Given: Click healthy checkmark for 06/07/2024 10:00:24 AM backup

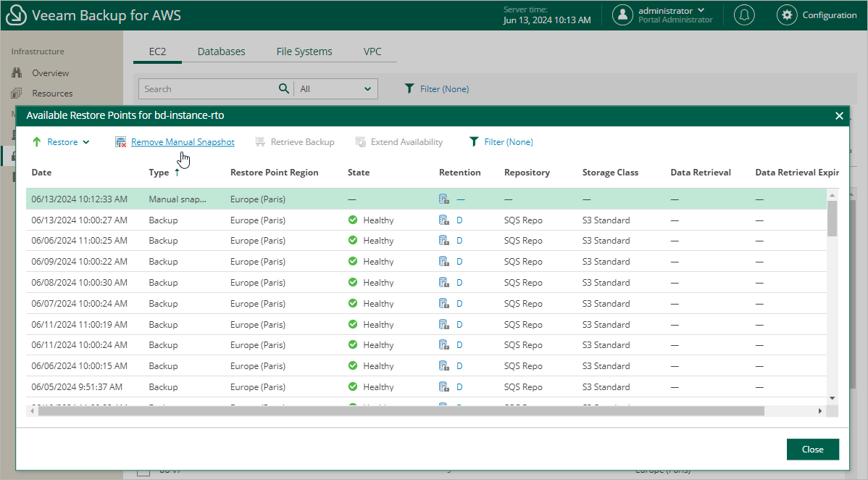Looking at the screenshot, I should 353,303.
